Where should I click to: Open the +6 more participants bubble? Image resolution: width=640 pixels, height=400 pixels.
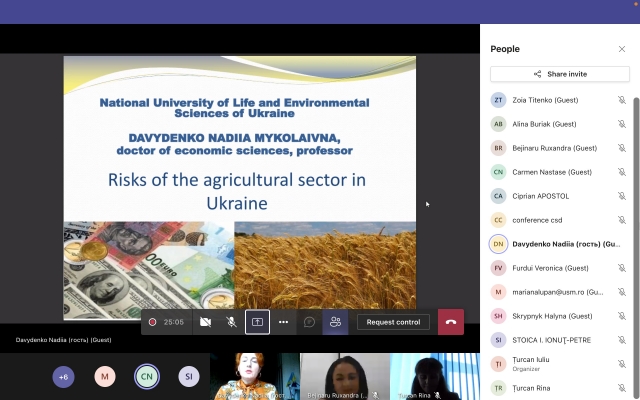click(x=63, y=377)
